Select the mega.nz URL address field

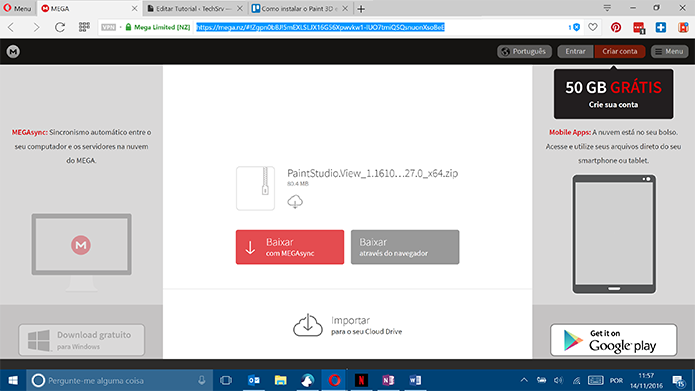click(x=320, y=27)
